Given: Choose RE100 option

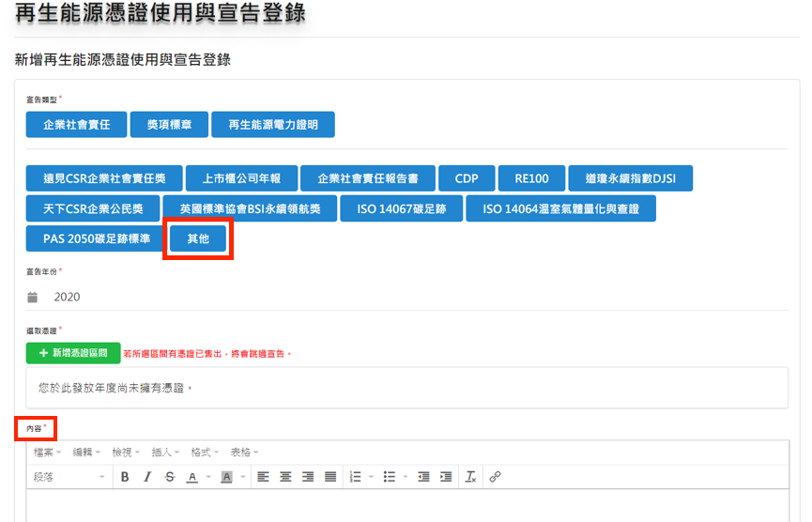Looking at the screenshot, I should coord(531,178).
